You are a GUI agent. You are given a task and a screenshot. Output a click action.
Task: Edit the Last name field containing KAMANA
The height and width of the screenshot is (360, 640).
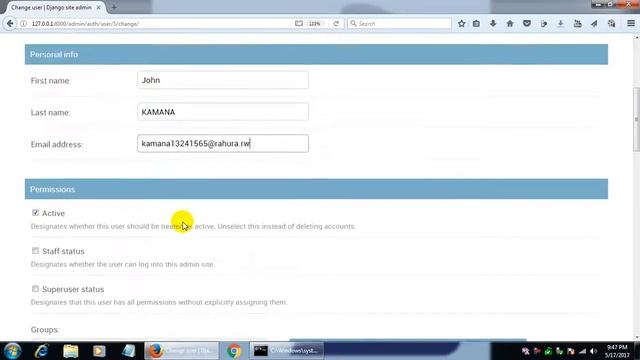223,112
